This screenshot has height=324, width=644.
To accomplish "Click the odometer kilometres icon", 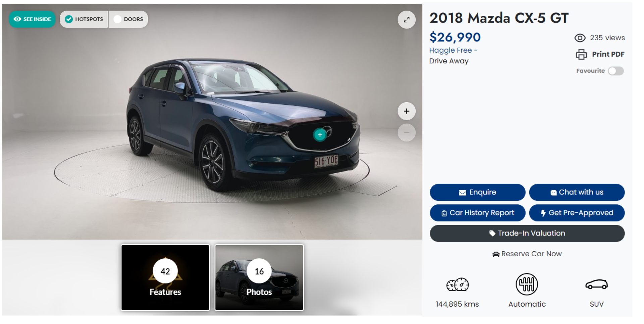I will pos(458,285).
